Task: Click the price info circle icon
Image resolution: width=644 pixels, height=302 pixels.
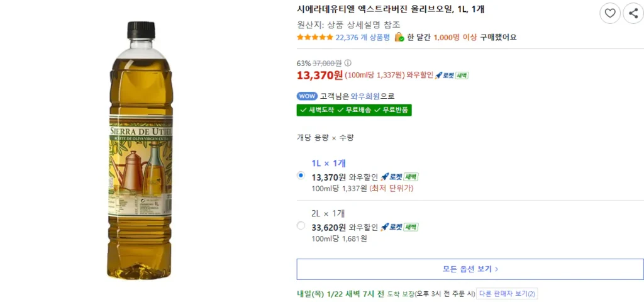Action: click(348, 63)
